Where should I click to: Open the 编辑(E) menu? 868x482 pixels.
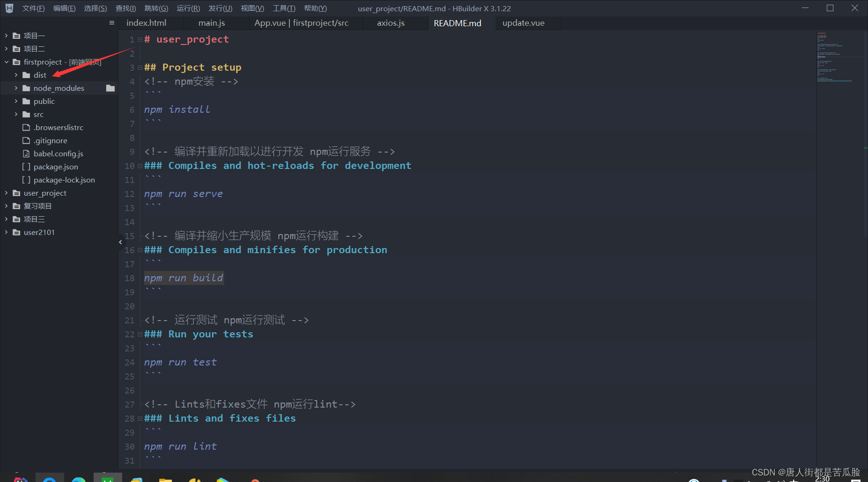click(64, 8)
